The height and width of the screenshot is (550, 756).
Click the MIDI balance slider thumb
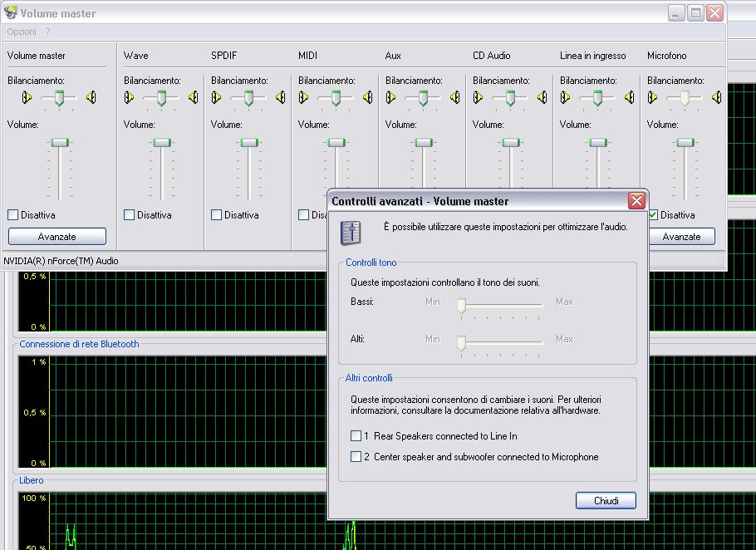[336, 97]
